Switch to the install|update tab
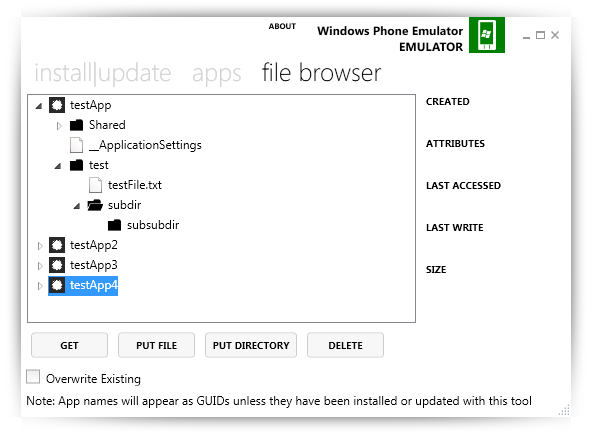 coord(103,73)
